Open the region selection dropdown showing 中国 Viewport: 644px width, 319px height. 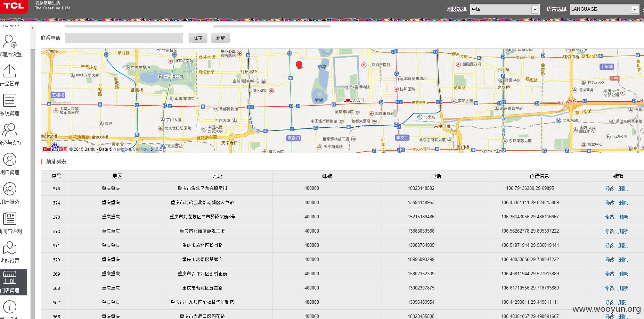tap(505, 9)
